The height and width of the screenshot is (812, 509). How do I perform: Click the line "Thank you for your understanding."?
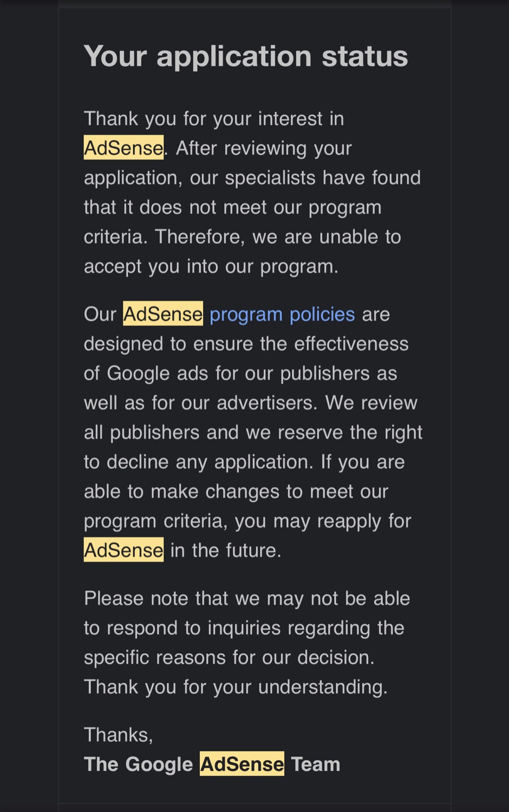pos(236,687)
